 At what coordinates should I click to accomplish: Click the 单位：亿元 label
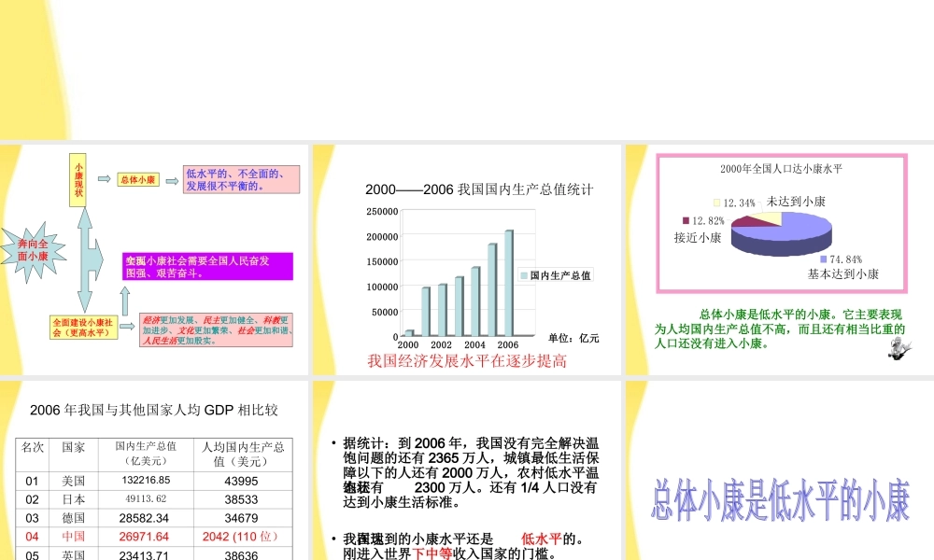coord(573,338)
